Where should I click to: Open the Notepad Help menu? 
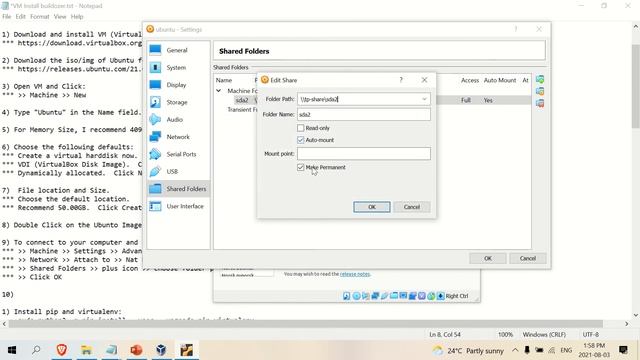[77, 17]
